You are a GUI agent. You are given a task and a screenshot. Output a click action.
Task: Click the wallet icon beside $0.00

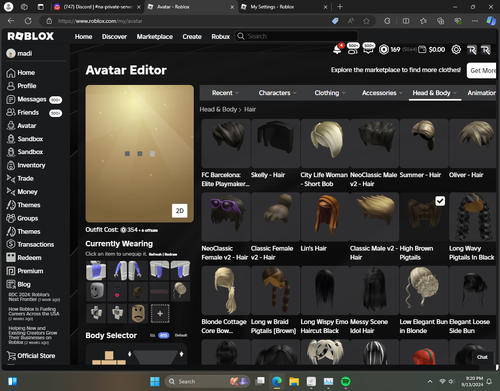coord(422,50)
